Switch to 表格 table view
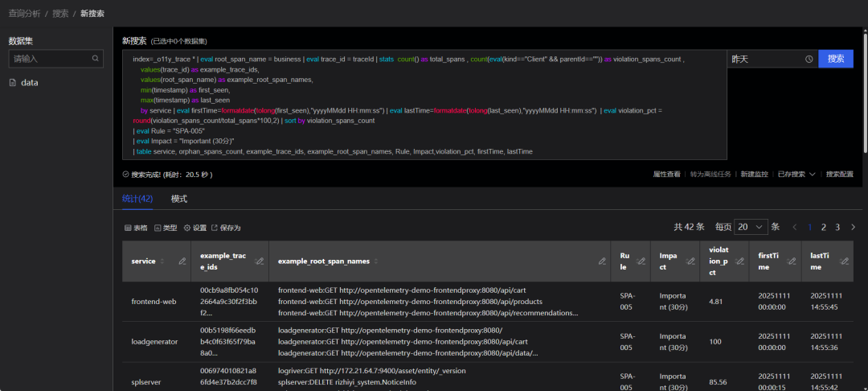The width and height of the screenshot is (868, 391). [135, 228]
